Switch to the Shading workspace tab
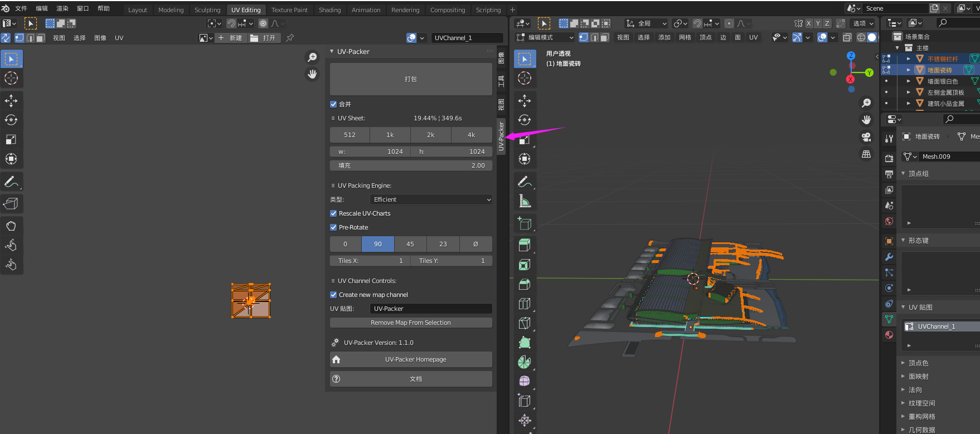 pyautogui.click(x=329, y=10)
